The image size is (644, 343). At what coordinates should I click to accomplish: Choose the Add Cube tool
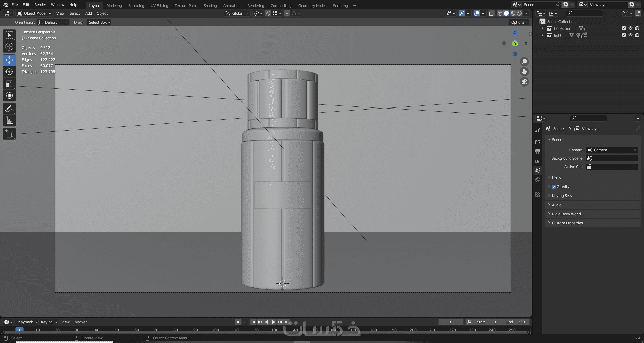(9, 134)
